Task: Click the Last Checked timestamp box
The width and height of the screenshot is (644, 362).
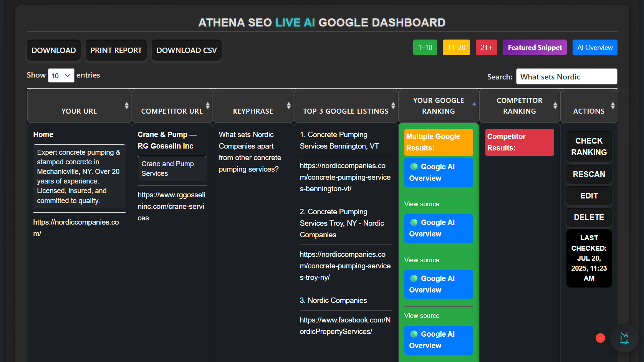Action: [589, 258]
